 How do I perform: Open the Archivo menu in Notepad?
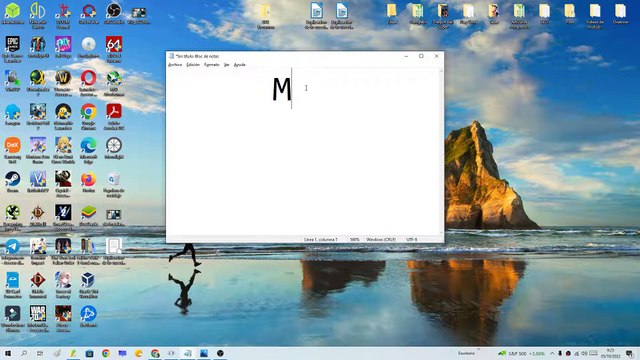175,65
